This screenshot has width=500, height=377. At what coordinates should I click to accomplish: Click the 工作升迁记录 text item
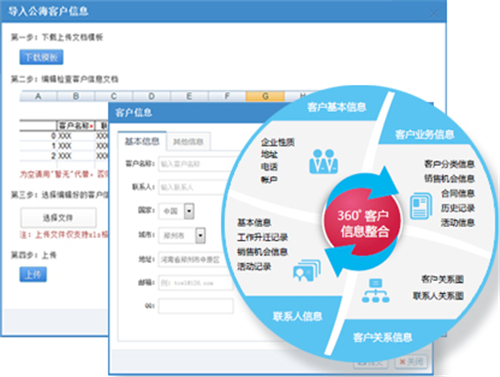tap(262, 237)
